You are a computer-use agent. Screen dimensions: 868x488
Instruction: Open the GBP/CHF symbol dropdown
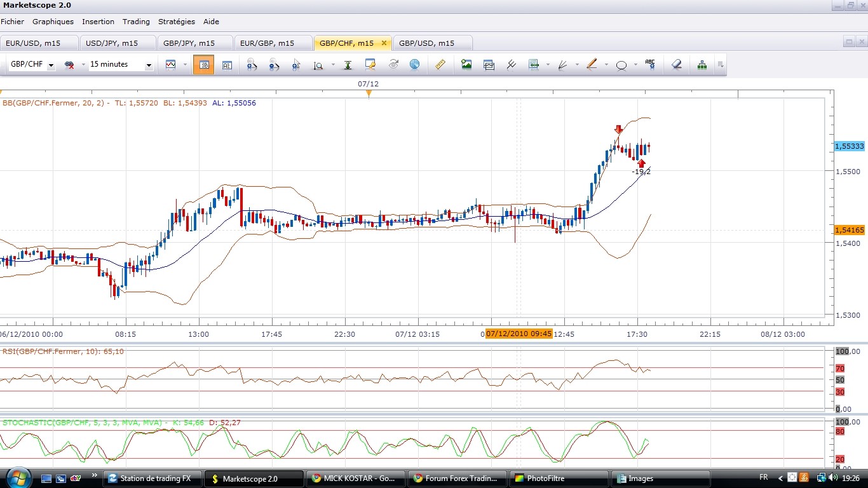click(x=51, y=65)
